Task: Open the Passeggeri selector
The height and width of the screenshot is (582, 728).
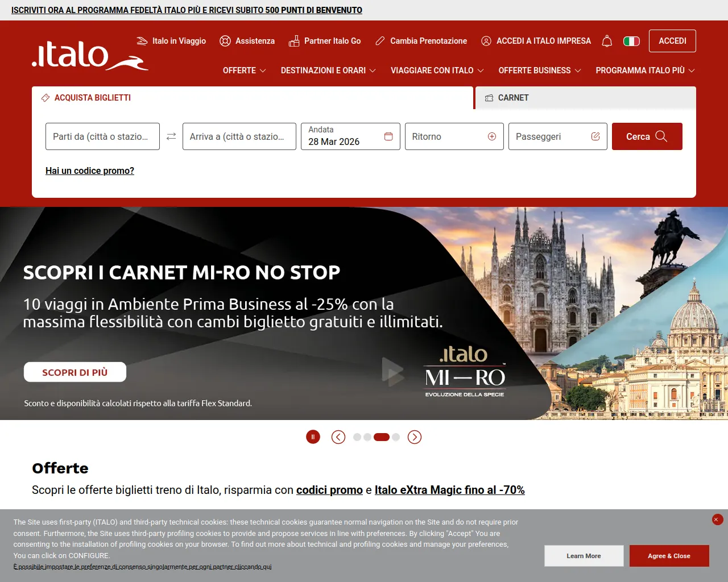Action: click(x=558, y=136)
